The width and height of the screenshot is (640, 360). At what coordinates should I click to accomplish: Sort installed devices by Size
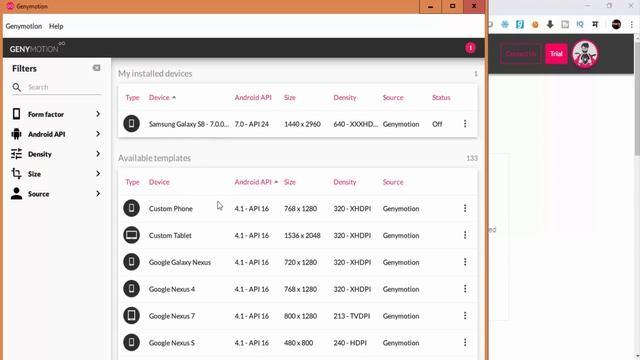289,98
